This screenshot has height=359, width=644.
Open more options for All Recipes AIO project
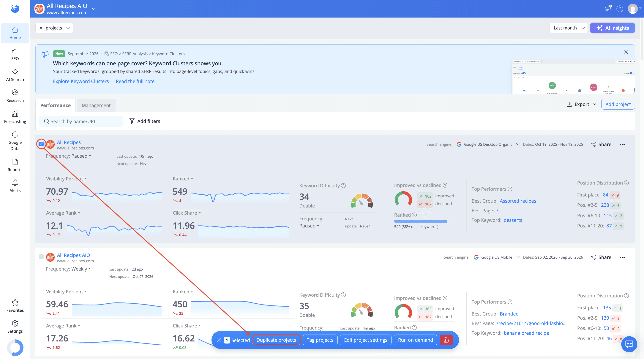pyautogui.click(x=622, y=257)
